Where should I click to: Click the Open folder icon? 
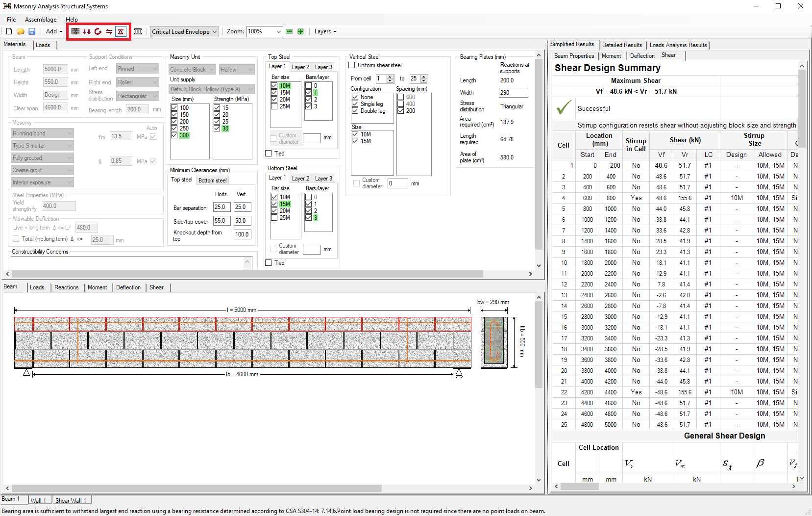[21, 31]
